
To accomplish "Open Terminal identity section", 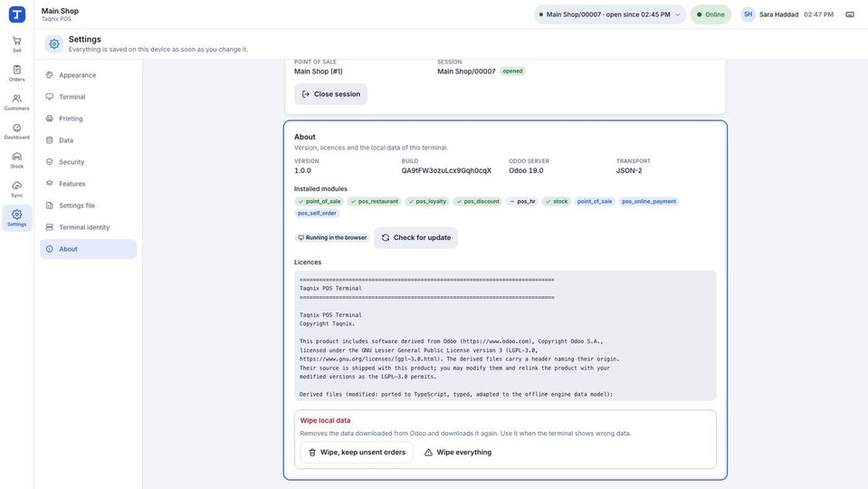I will click(88, 227).
